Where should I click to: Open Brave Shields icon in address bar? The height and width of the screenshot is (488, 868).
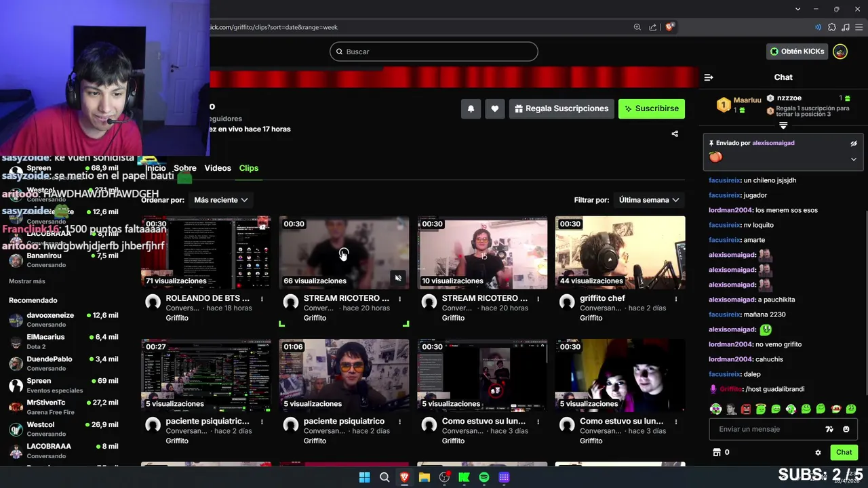[x=670, y=27]
